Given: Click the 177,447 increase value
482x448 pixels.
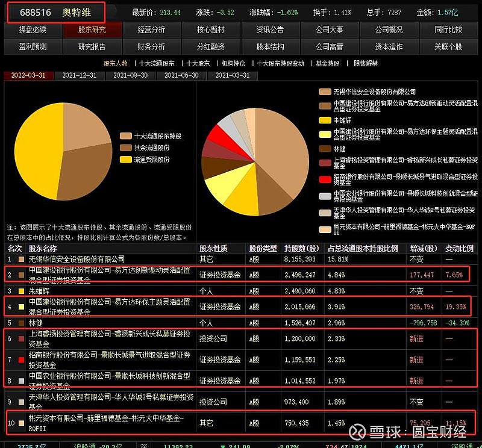Looking at the screenshot, I should [421, 275].
